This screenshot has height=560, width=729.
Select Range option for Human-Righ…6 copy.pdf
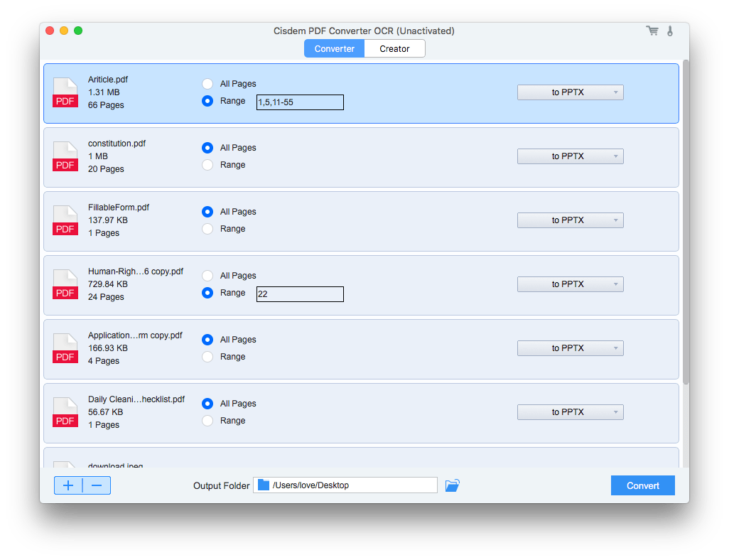click(207, 293)
